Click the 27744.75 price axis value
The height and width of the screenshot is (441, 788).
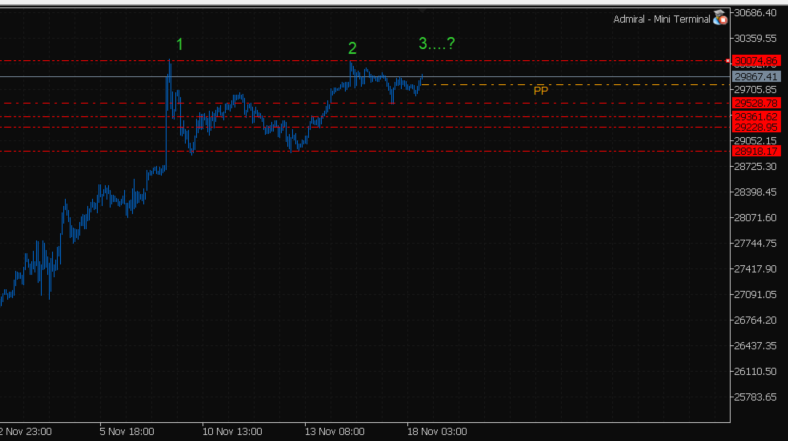click(x=755, y=243)
